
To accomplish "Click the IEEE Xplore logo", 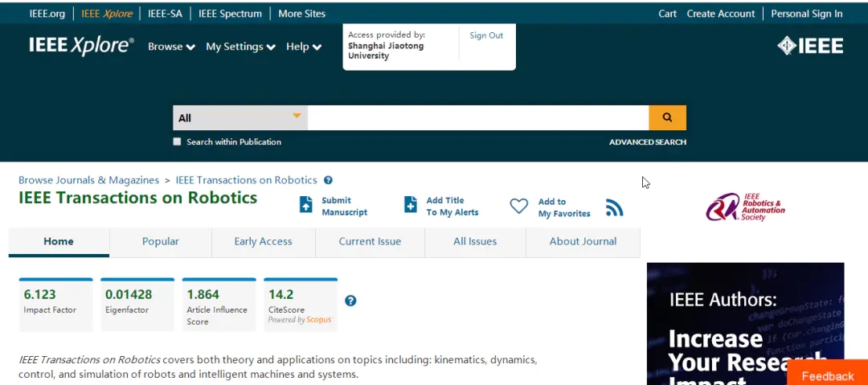I will [81, 47].
